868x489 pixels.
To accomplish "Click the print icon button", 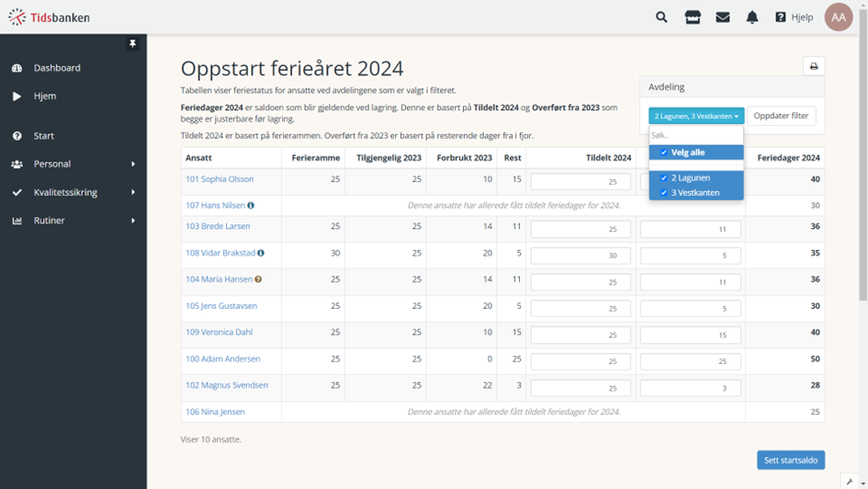I will click(814, 66).
